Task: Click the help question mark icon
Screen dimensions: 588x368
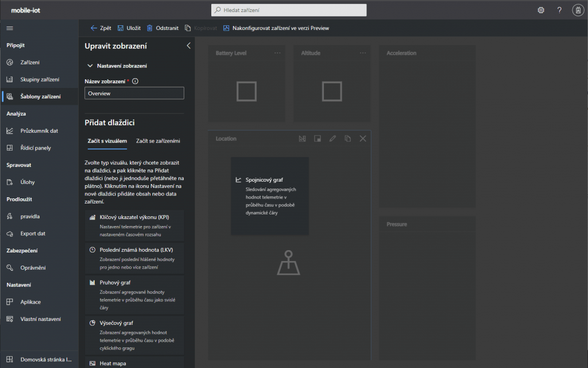Action: [x=559, y=10]
